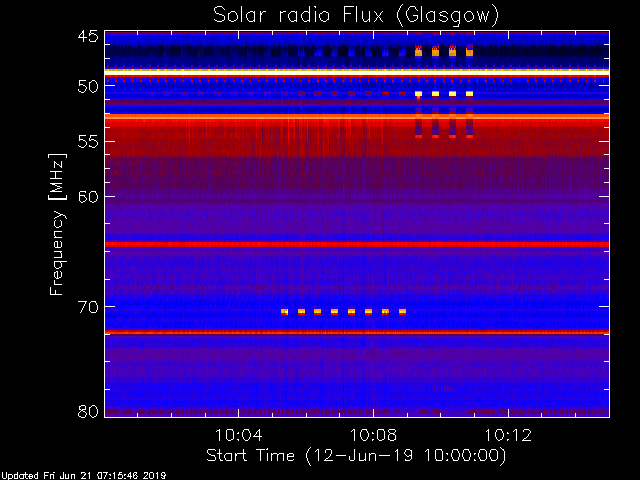Click the 'Start Time (12-Jun-19 10:00:00)' axis title
Viewport: 640px width, 480px height.
pyautogui.click(x=356, y=456)
